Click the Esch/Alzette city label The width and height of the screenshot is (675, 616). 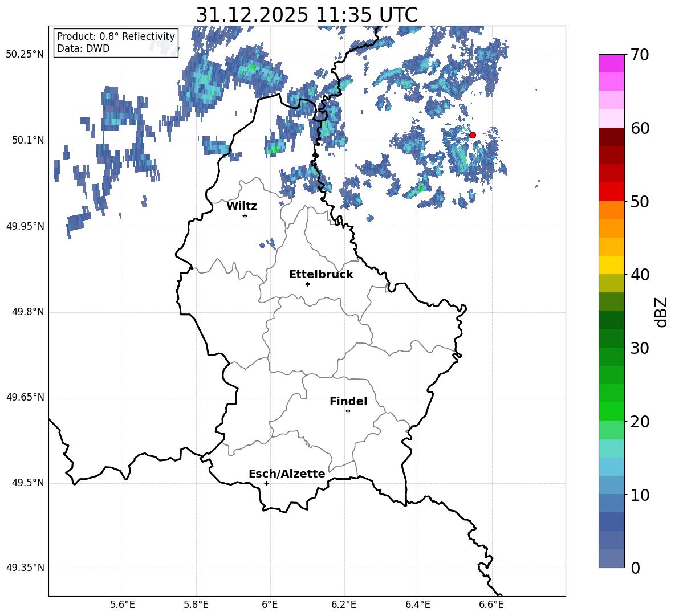tap(287, 474)
